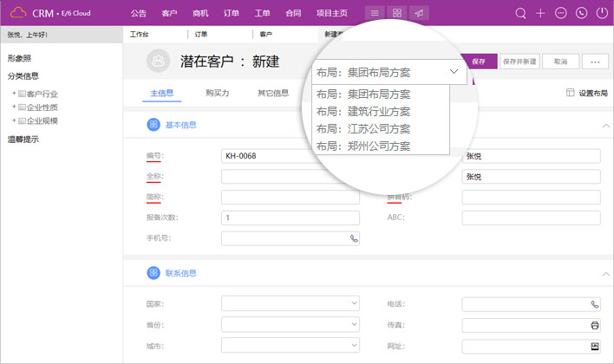Click the paper plane icon in top bar
Image resolution: width=614 pixels, height=364 pixels.
419,13
